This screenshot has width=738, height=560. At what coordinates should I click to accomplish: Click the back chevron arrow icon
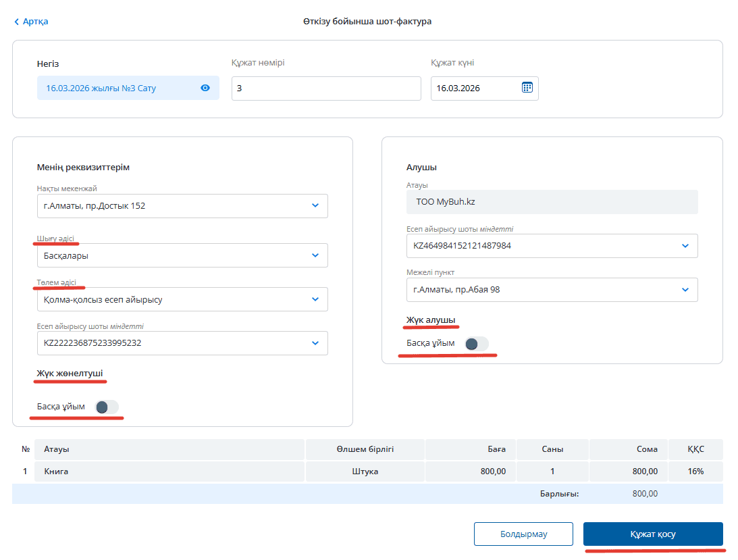[17, 22]
